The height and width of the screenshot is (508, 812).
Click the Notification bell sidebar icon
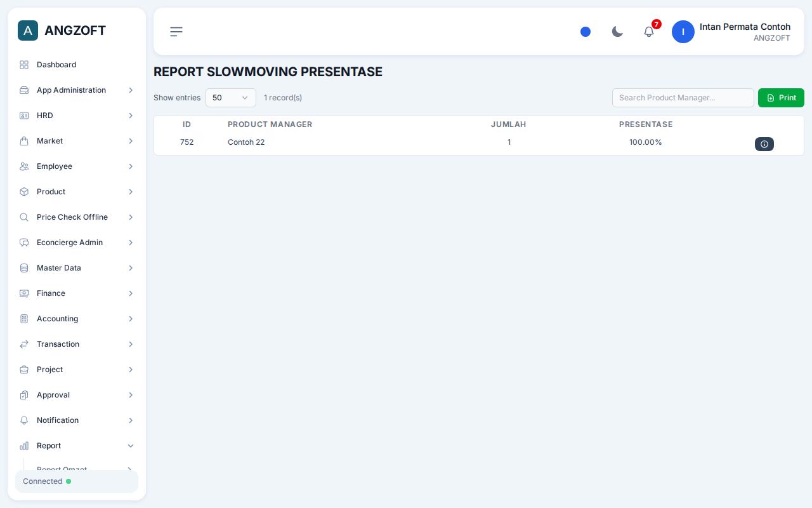pyautogui.click(x=24, y=420)
